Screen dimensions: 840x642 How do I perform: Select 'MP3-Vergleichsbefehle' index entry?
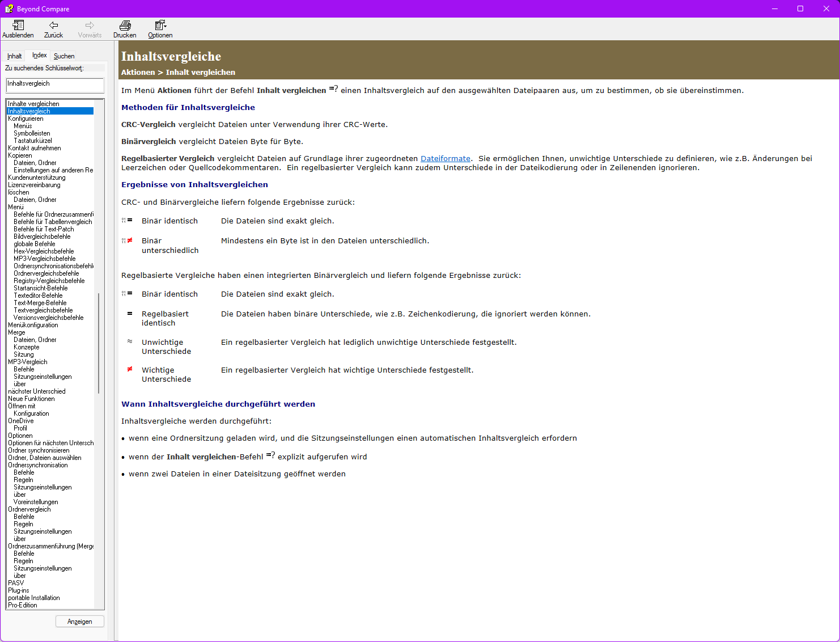[45, 259]
